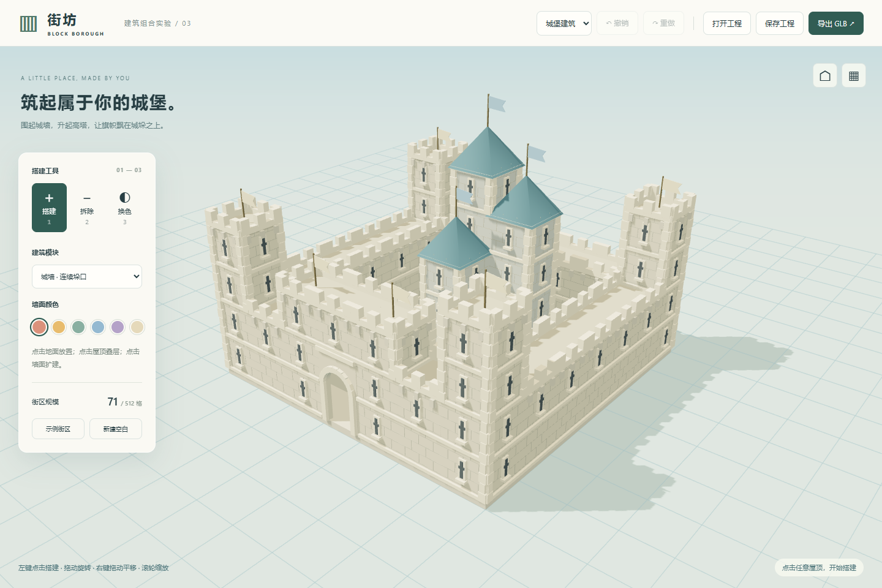Open a project with 打开工程
Image resolution: width=882 pixels, height=588 pixels.
coord(727,23)
